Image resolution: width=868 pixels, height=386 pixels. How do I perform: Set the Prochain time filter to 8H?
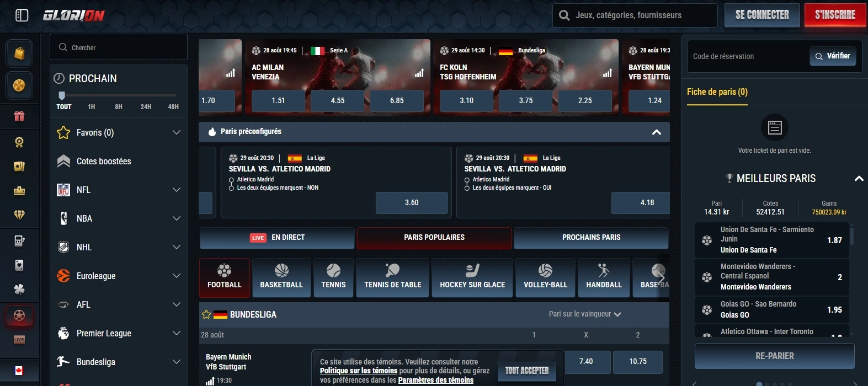tap(119, 107)
